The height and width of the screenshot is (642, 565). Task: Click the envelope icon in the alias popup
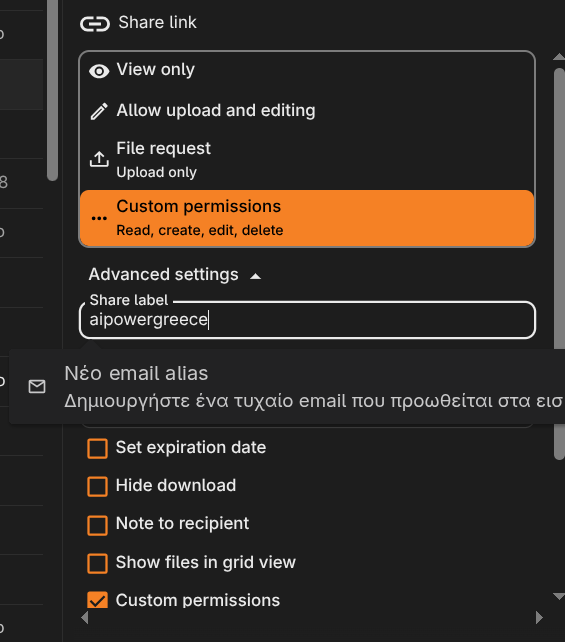[x=37, y=387]
